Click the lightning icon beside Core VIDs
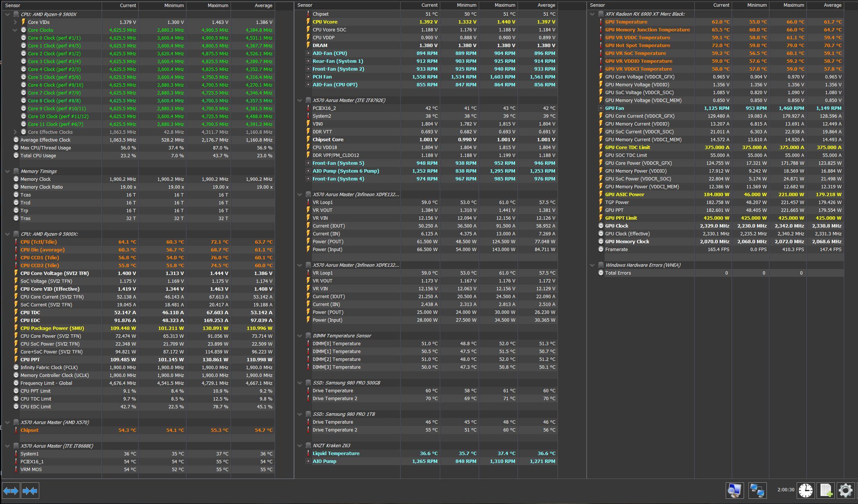 24,22
